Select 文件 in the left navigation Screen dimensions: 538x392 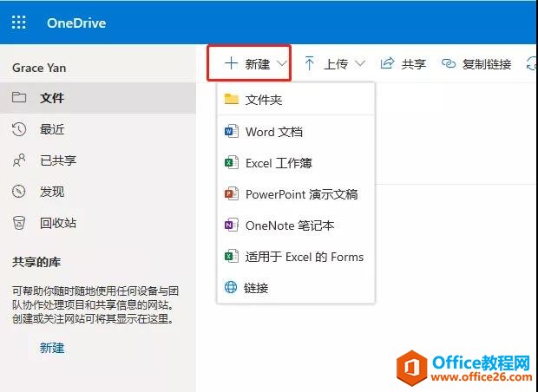98,98
